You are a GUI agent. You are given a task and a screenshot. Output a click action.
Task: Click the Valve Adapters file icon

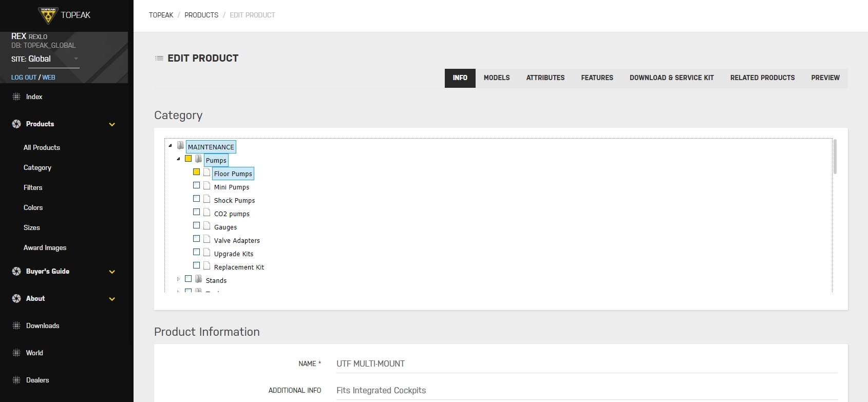click(206, 239)
